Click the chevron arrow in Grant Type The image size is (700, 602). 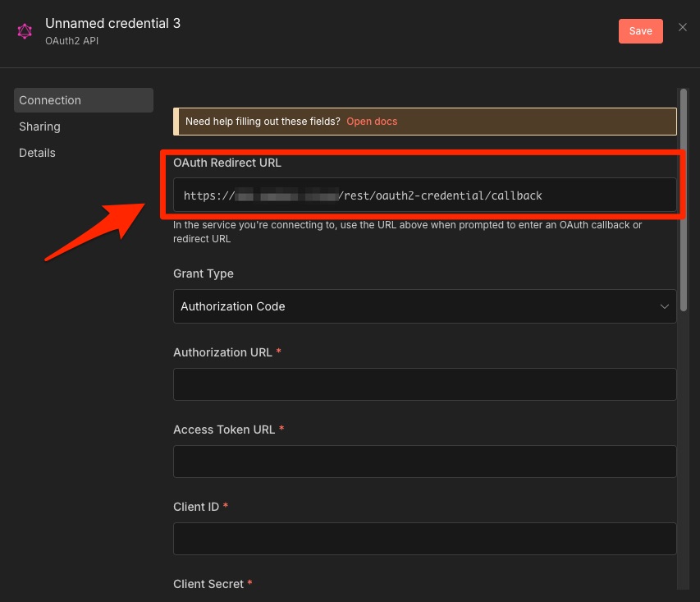[x=664, y=306]
